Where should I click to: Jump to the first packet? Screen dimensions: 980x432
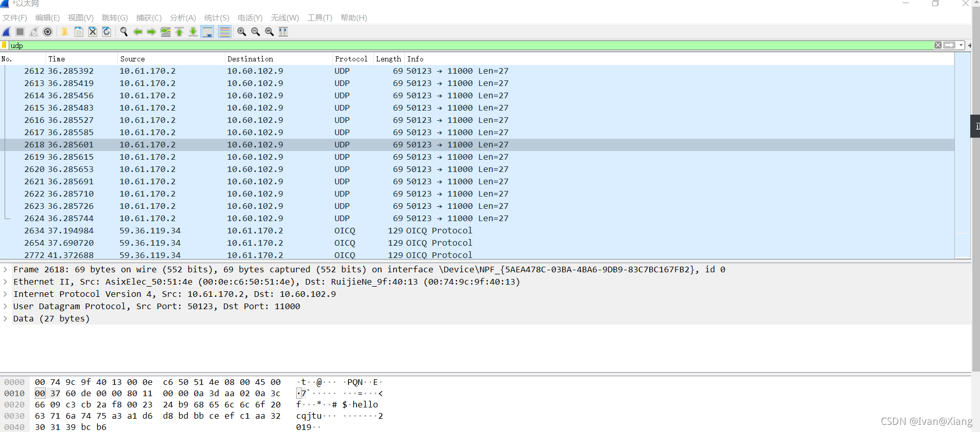(x=179, y=32)
